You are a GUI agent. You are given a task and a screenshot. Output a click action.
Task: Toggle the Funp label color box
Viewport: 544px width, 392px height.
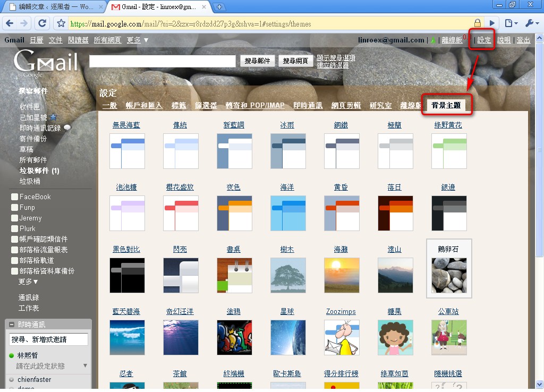14,208
